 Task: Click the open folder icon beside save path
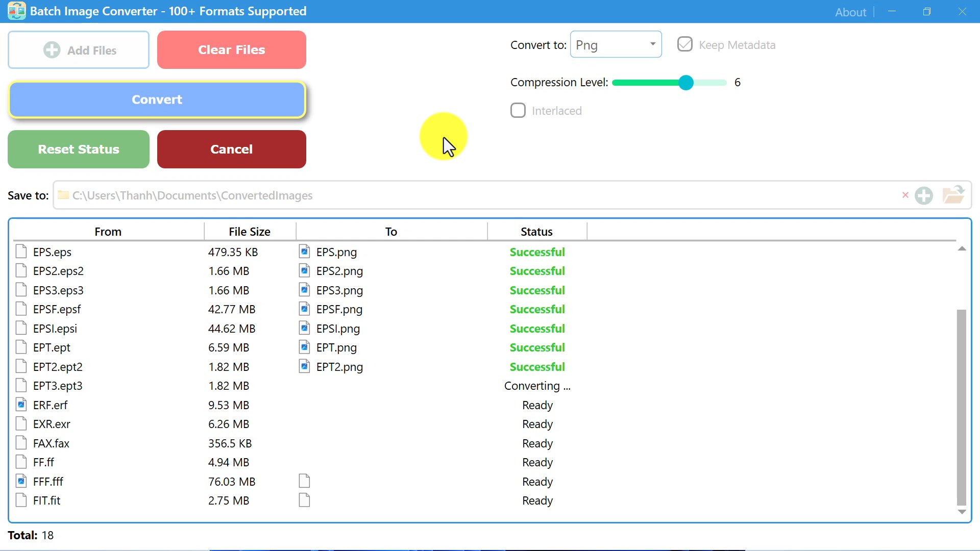953,195
